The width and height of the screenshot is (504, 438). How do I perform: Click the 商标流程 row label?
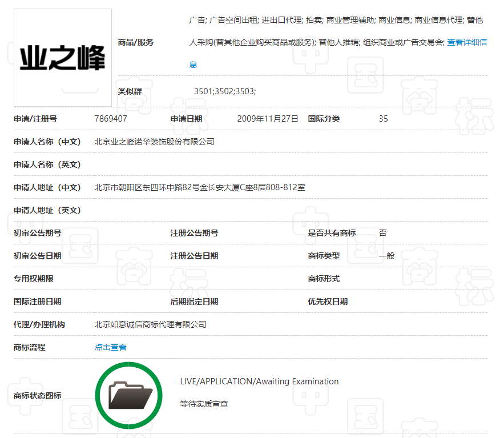pos(29,347)
